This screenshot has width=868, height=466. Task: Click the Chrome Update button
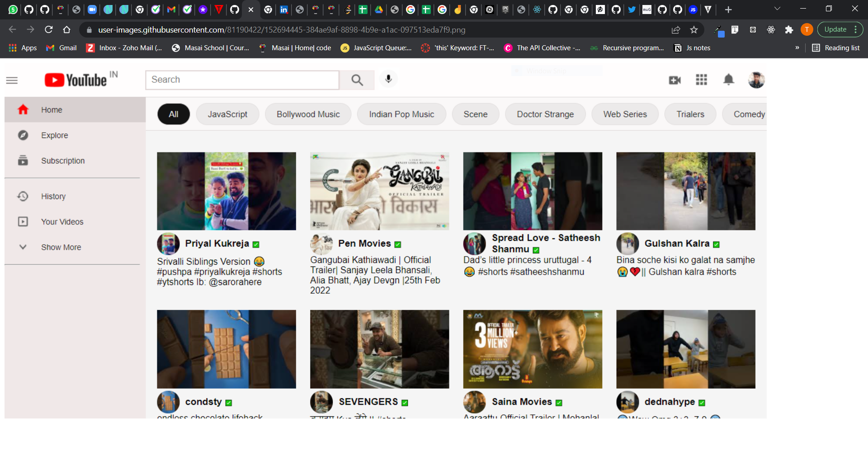pos(835,30)
